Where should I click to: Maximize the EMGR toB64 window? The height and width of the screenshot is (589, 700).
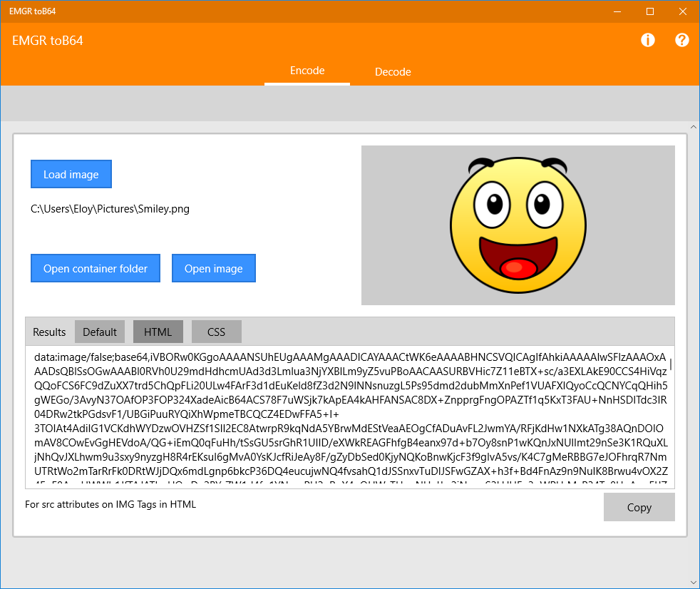click(650, 11)
